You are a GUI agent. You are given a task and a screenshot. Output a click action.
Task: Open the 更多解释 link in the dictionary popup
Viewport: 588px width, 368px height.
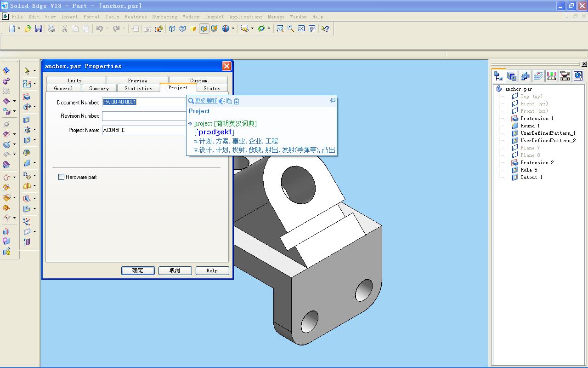coord(206,101)
